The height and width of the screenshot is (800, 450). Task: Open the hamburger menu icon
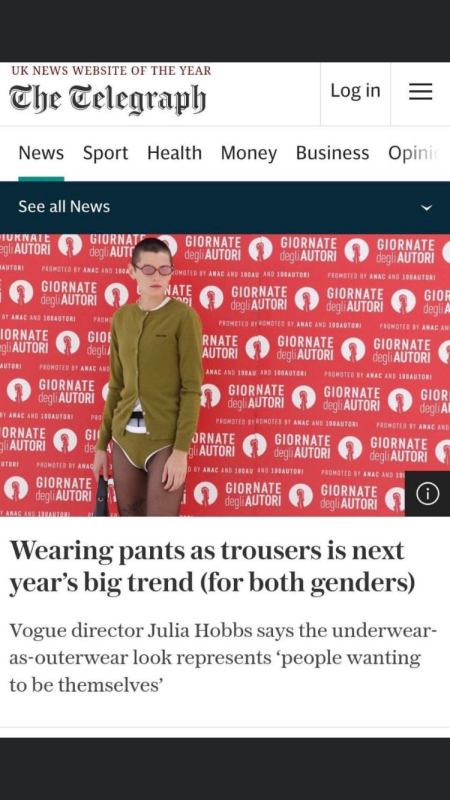(420, 92)
